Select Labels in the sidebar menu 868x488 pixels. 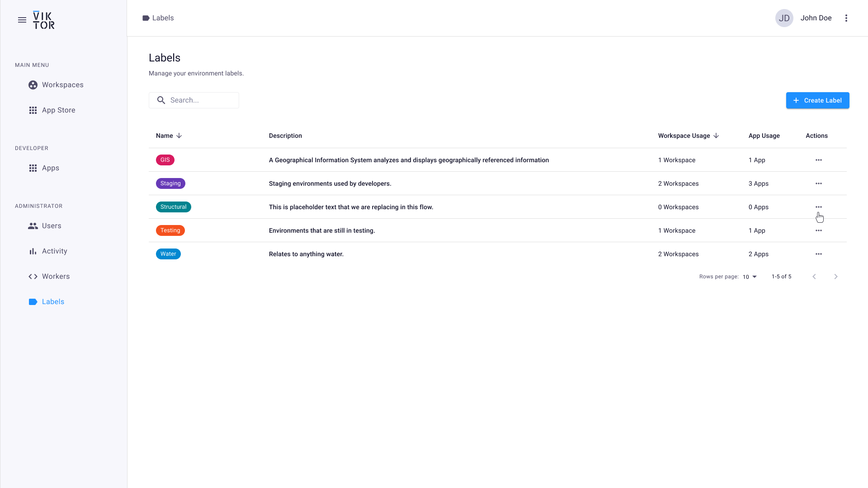pyautogui.click(x=53, y=301)
